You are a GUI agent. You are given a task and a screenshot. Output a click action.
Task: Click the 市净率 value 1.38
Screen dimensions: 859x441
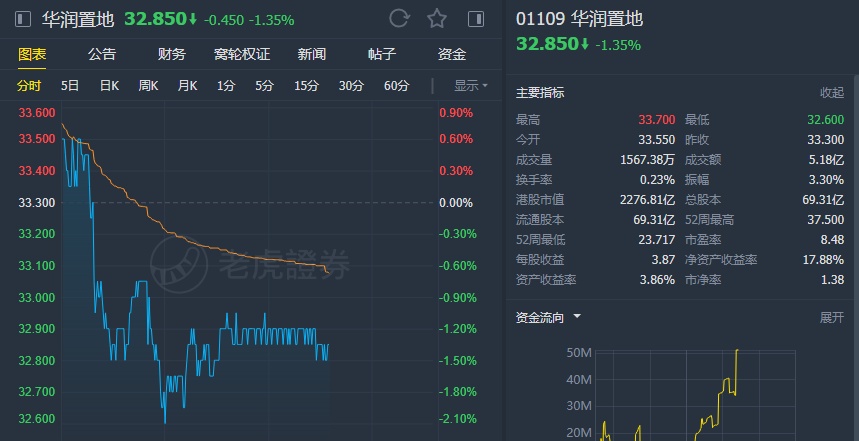pyautogui.click(x=833, y=279)
